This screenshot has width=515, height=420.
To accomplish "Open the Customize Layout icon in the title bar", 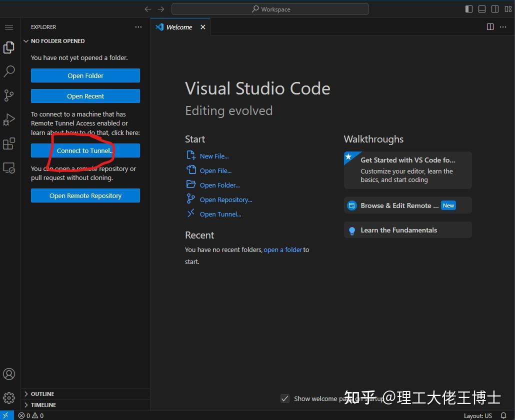I will [x=507, y=8].
